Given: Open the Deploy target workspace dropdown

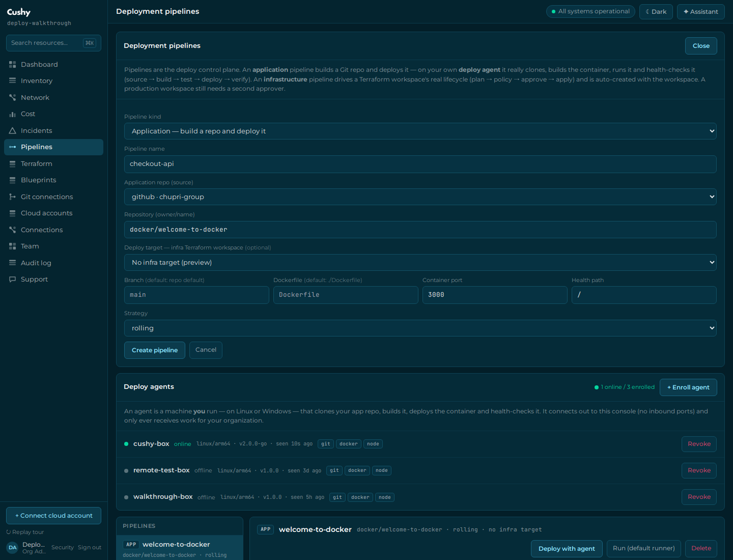Looking at the screenshot, I should (420, 262).
